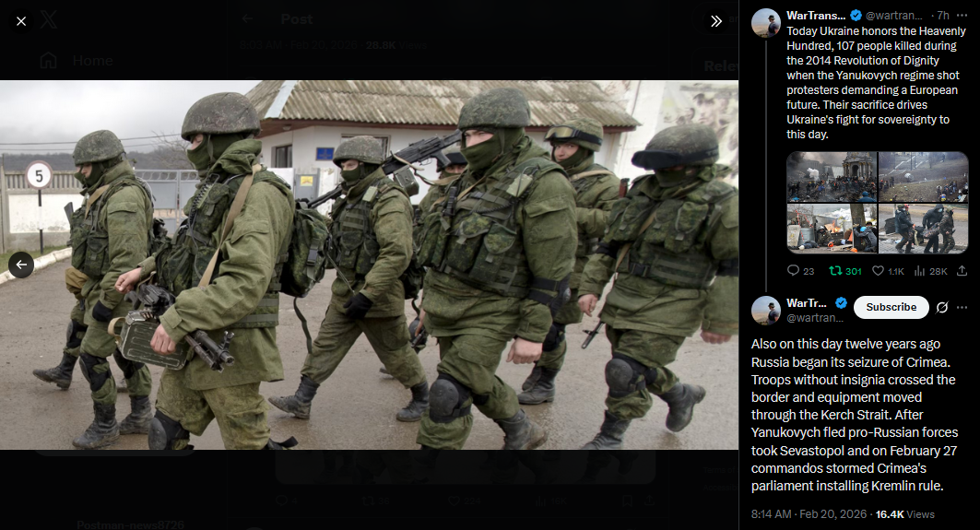Open the @wartran... handle under the WarTr... name

click(x=815, y=317)
